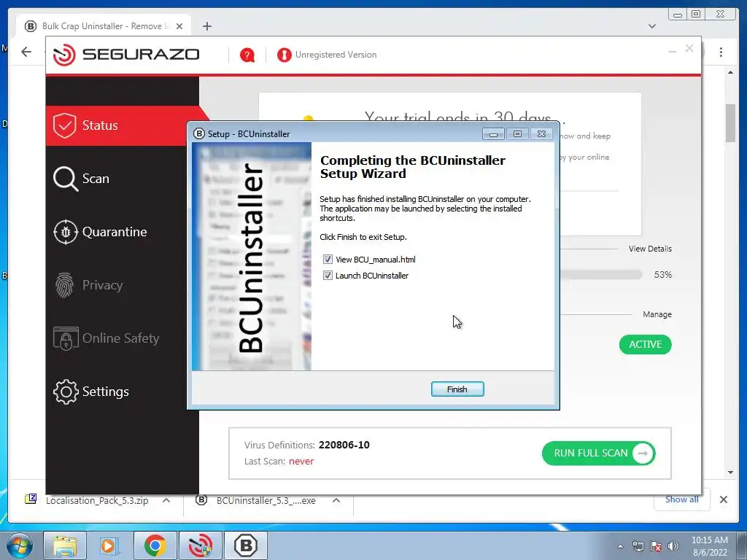The image size is (747, 560).
Task: Click the BCUninstaller setup title icon
Action: pyautogui.click(x=198, y=134)
